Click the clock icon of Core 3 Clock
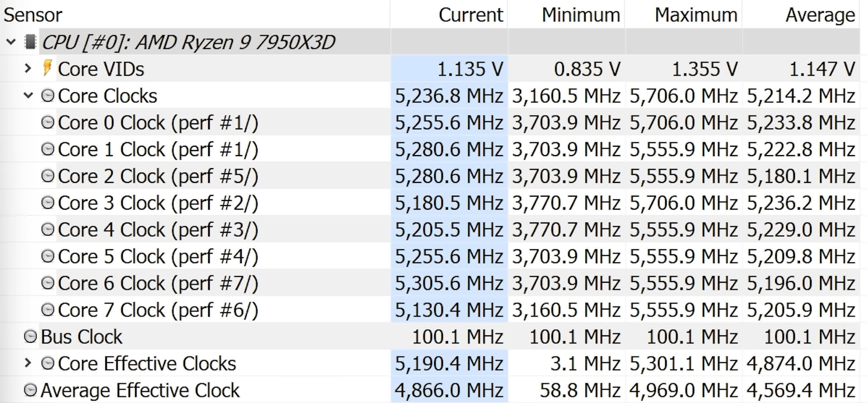The width and height of the screenshot is (868, 403). point(48,203)
